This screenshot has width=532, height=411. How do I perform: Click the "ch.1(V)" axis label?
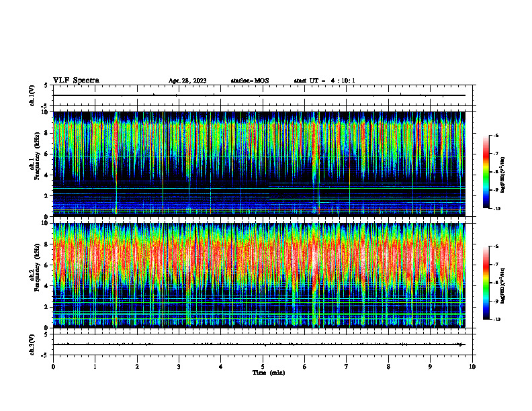tap(32, 95)
